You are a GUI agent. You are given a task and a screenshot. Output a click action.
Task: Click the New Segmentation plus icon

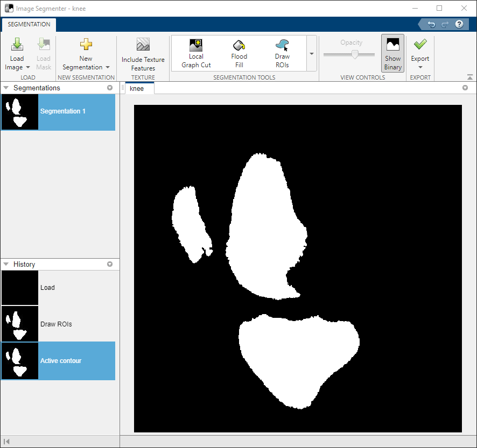click(x=86, y=45)
